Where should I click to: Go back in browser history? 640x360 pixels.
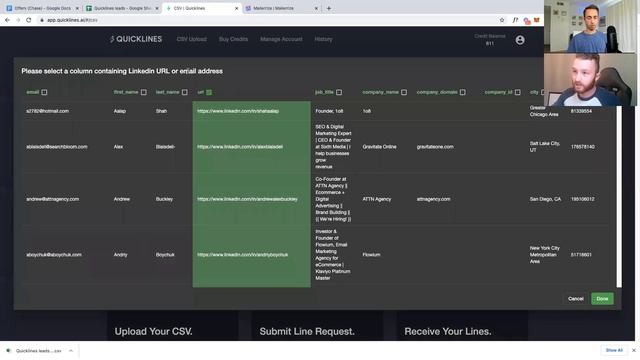click(x=7, y=20)
